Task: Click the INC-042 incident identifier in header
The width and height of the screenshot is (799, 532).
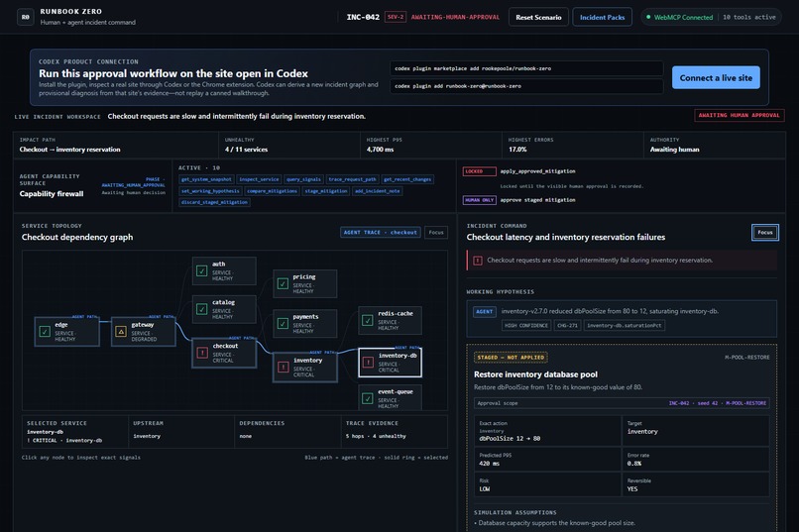Action: (x=363, y=17)
